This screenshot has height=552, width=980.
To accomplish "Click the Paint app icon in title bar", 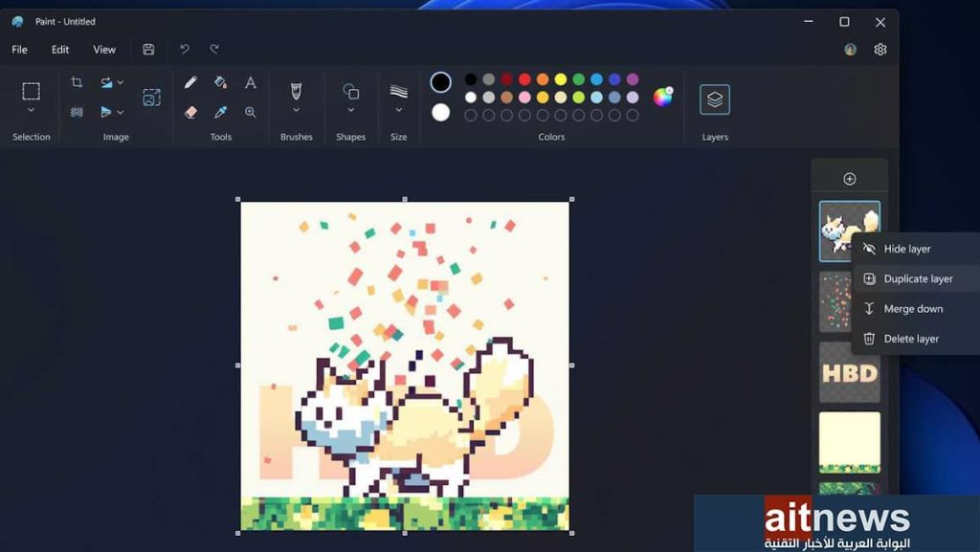I will coord(17,21).
